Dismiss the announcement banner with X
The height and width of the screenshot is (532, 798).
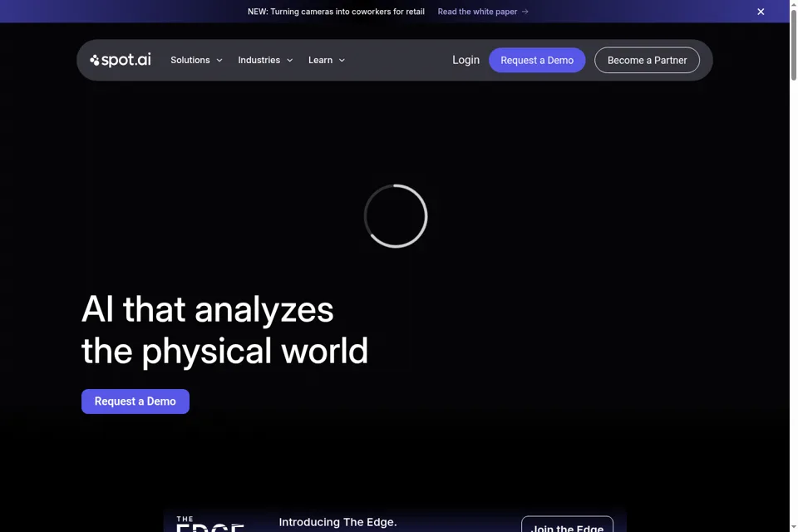(x=761, y=12)
